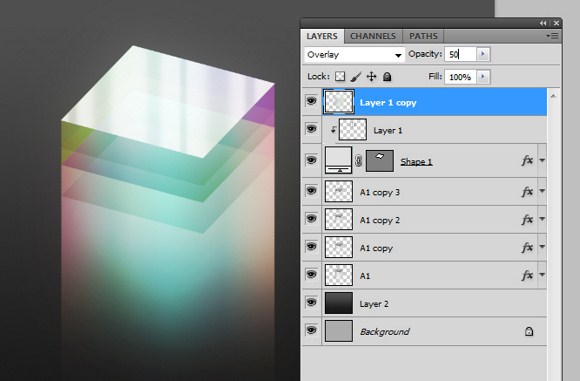This screenshot has height=381, width=580.
Task: Select the "Layer 1 copy" name
Action: [388, 103]
